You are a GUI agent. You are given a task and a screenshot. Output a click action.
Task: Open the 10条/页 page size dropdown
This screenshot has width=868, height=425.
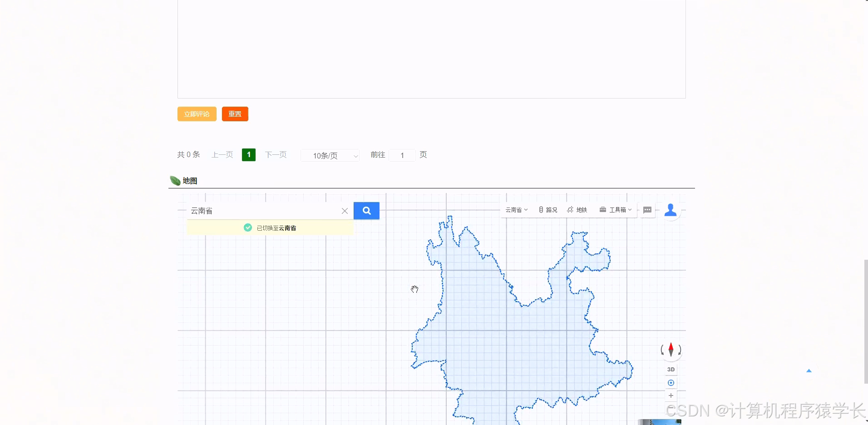(x=330, y=155)
